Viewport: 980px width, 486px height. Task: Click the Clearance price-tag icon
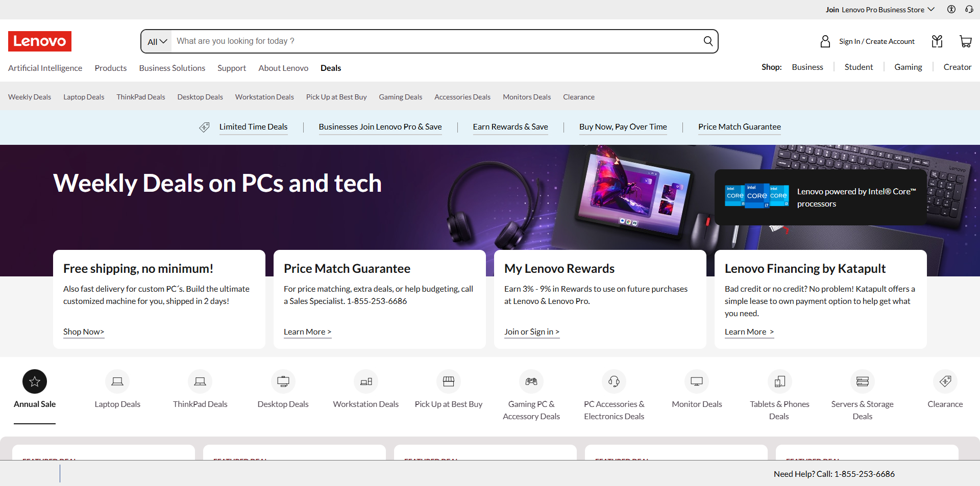coord(945,381)
